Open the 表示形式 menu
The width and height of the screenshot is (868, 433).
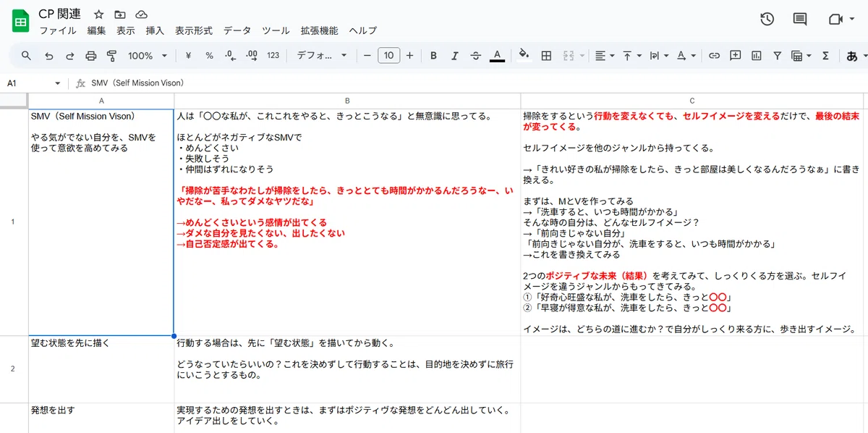(194, 31)
